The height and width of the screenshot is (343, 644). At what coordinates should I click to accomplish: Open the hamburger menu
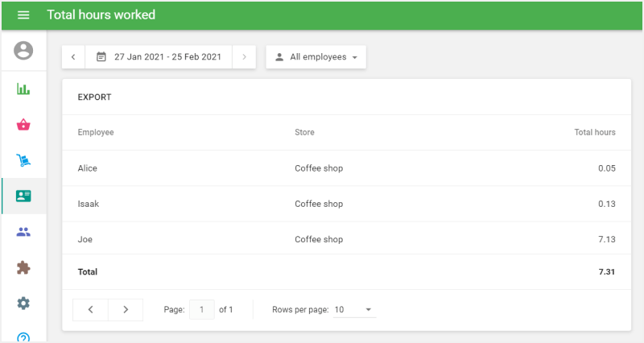coord(23,14)
